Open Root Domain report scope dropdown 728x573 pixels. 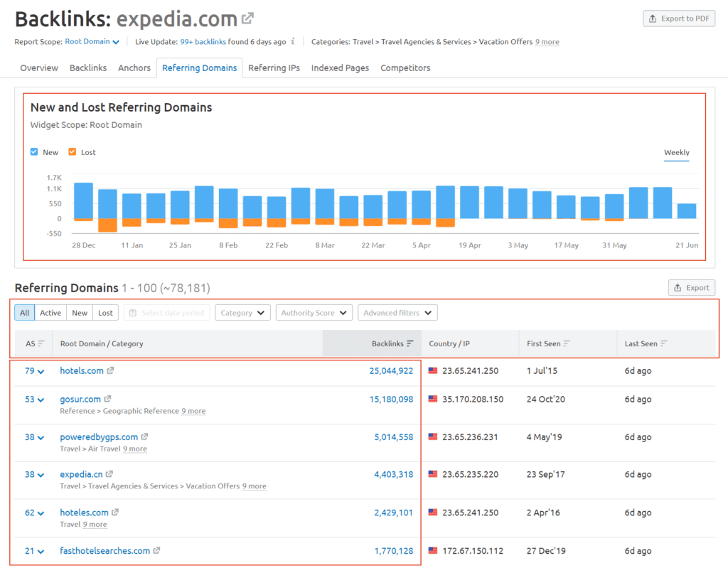click(92, 41)
